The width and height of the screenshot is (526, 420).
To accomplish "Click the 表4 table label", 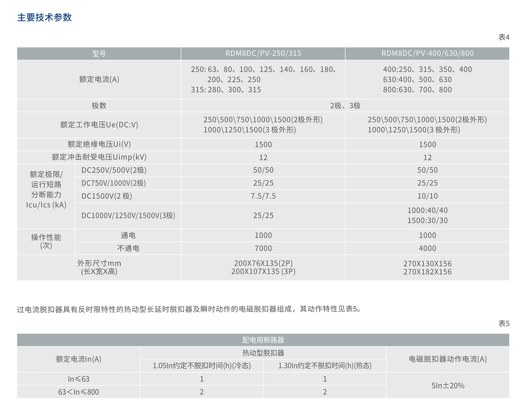I will click(504, 37).
